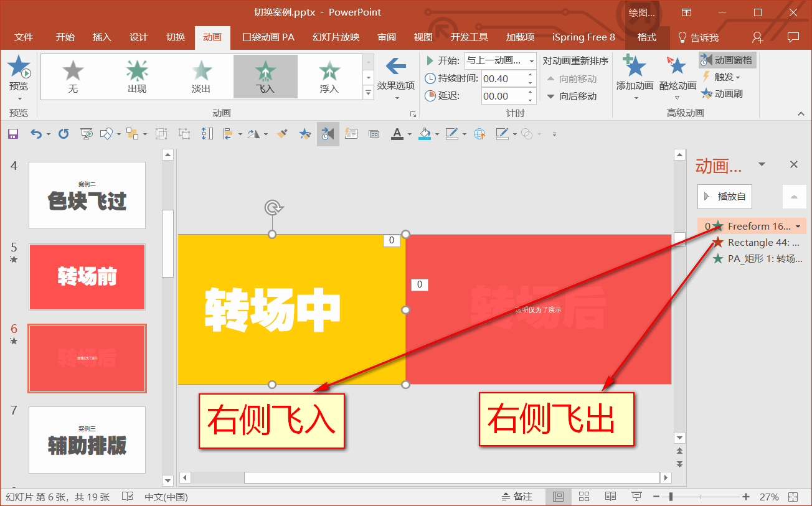Switch to slide sorter view
812x506 pixels.
point(584,497)
